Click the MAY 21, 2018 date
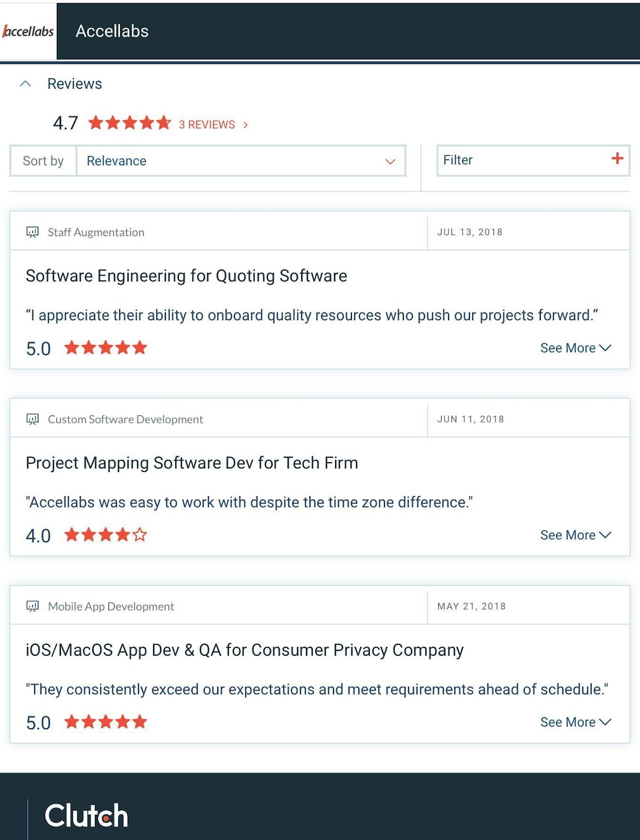 pyautogui.click(x=472, y=606)
